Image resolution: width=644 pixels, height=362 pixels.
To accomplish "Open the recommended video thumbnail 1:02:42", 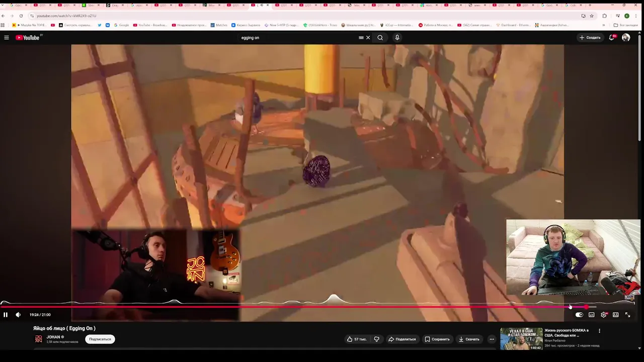I will click(521, 339).
